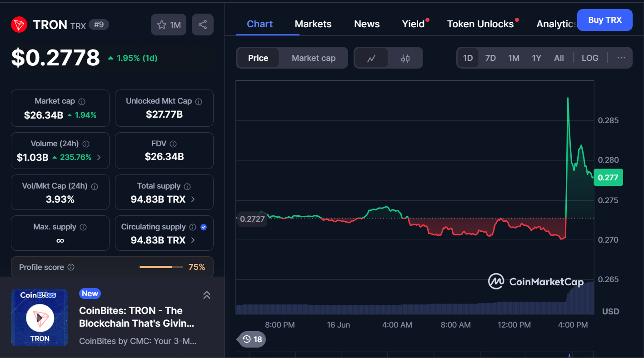
Task: Expand the CoinBites panel with double chevron
Action: pyautogui.click(x=206, y=295)
